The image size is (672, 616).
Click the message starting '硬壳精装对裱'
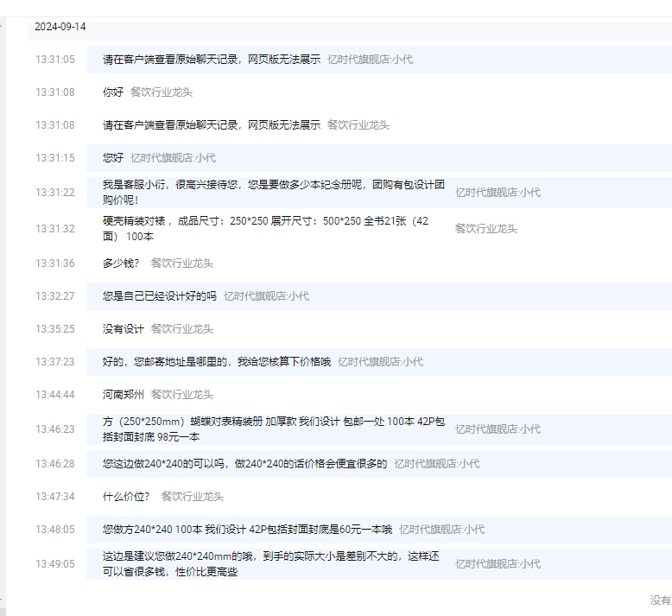pyautogui.click(x=266, y=228)
